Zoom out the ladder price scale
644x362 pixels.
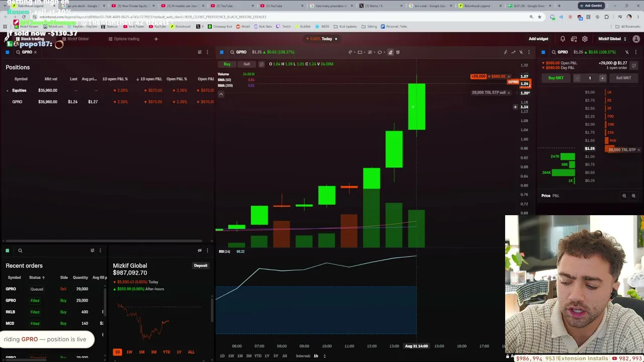pos(624,196)
